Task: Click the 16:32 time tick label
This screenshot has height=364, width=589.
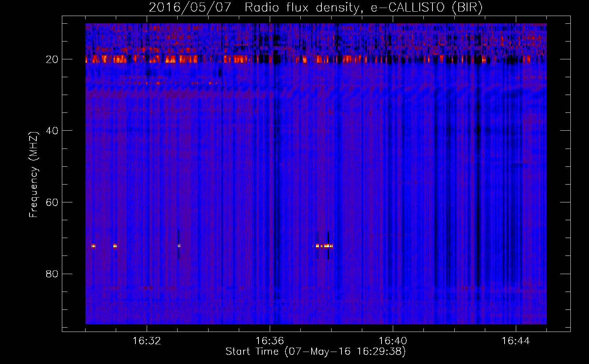Action: [x=147, y=341]
